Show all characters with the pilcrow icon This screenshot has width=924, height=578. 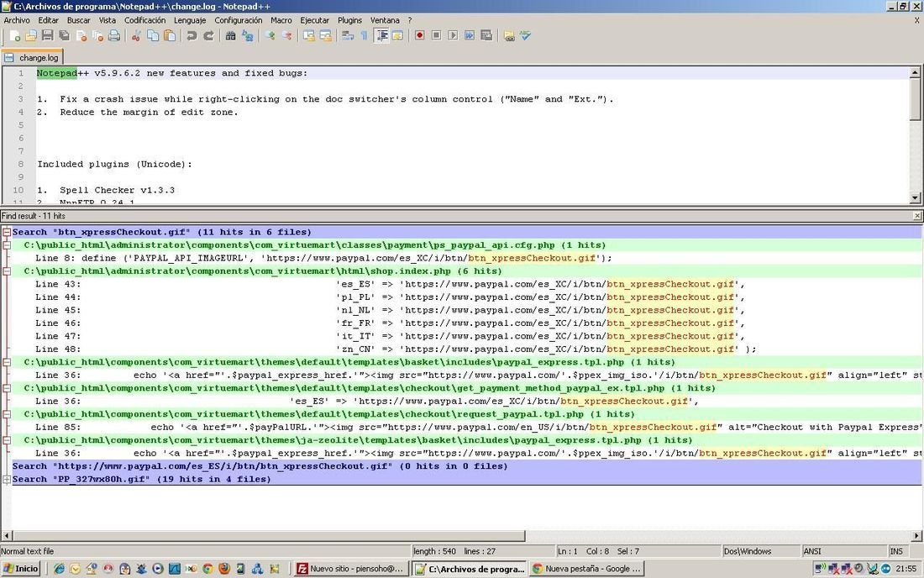click(x=365, y=36)
